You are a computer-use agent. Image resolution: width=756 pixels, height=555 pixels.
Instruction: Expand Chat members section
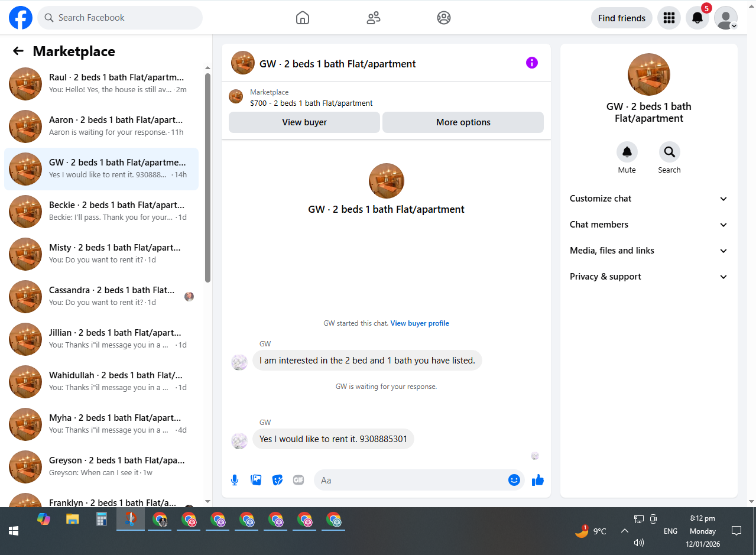[649, 225]
